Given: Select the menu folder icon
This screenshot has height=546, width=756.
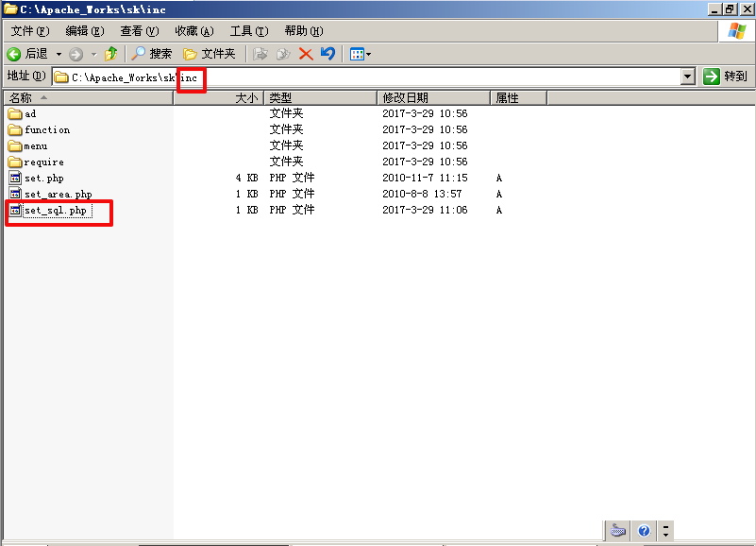Looking at the screenshot, I should [x=15, y=145].
